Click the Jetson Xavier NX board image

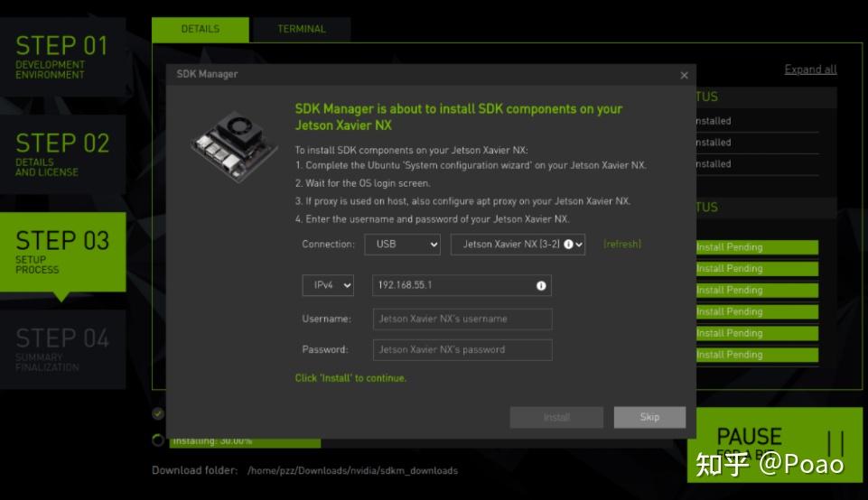point(235,145)
